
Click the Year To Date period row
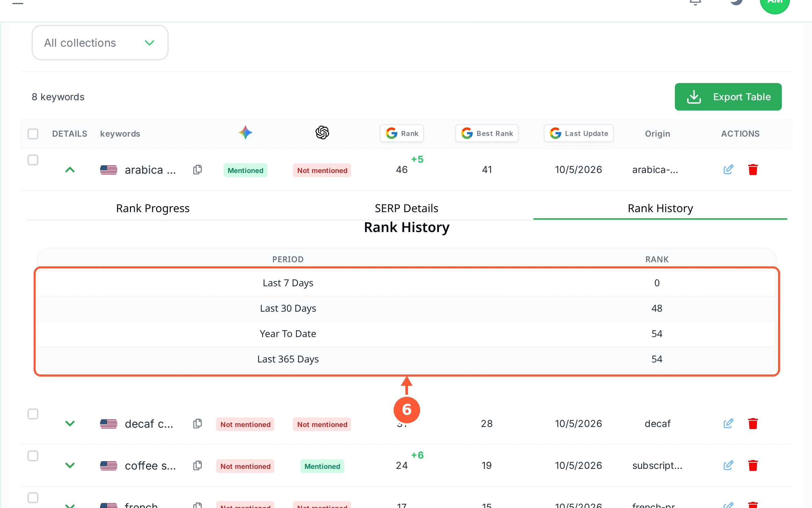tap(407, 334)
